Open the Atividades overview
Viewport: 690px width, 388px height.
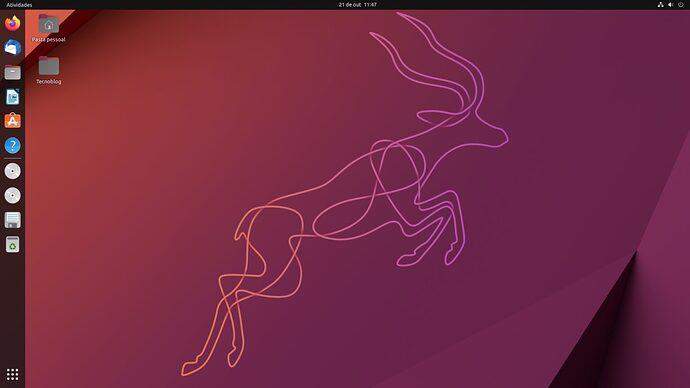pos(19,5)
